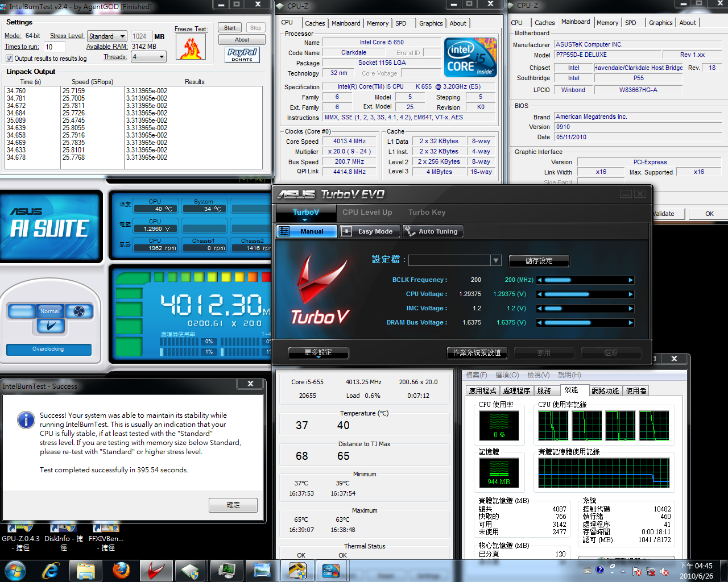Click the DRAM Bus Voltage slider track
This screenshot has height=582, width=728.
click(x=585, y=323)
